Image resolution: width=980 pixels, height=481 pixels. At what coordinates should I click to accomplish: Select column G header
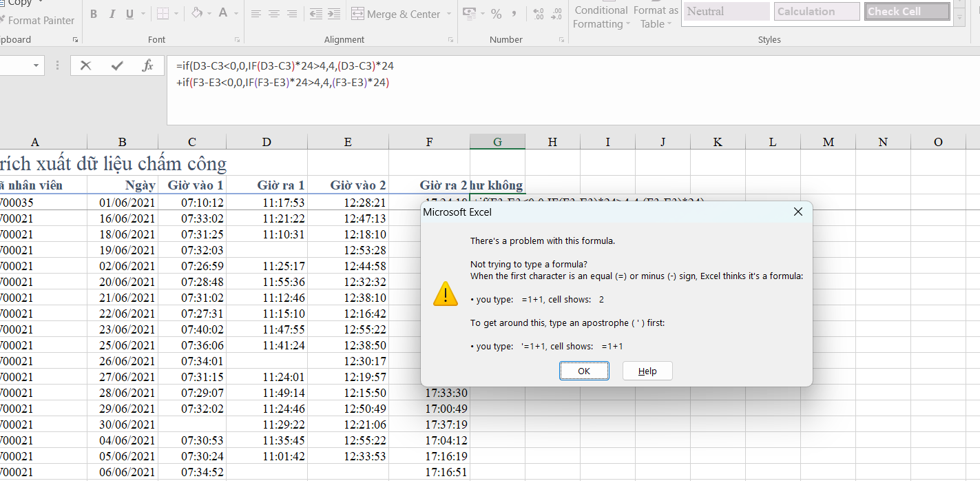pos(497,142)
